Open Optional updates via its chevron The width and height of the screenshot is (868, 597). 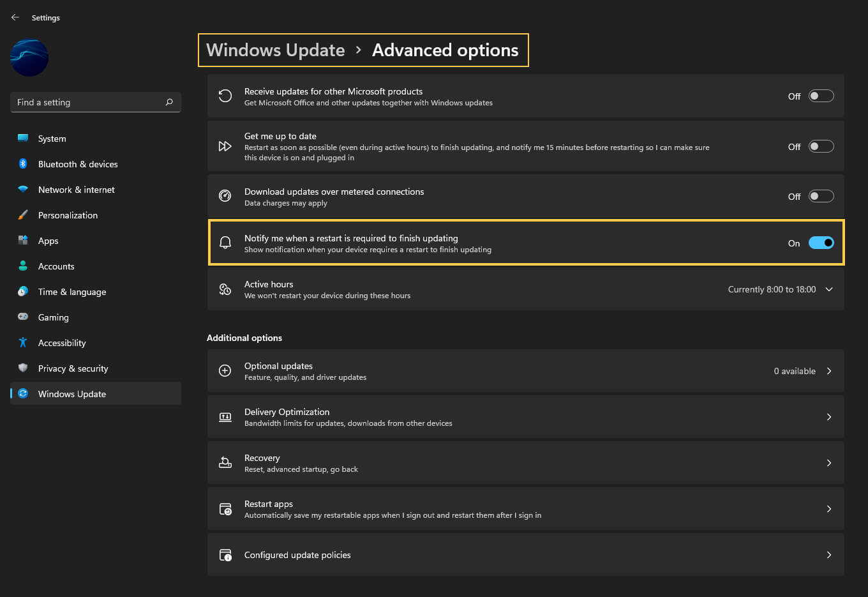tap(829, 371)
